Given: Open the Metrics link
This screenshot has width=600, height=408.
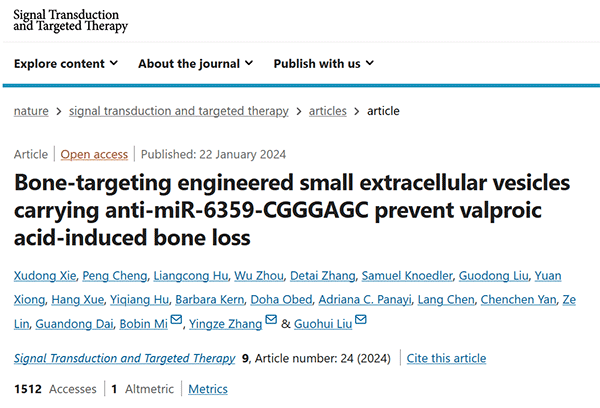Looking at the screenshot, I should click(208, 388).
